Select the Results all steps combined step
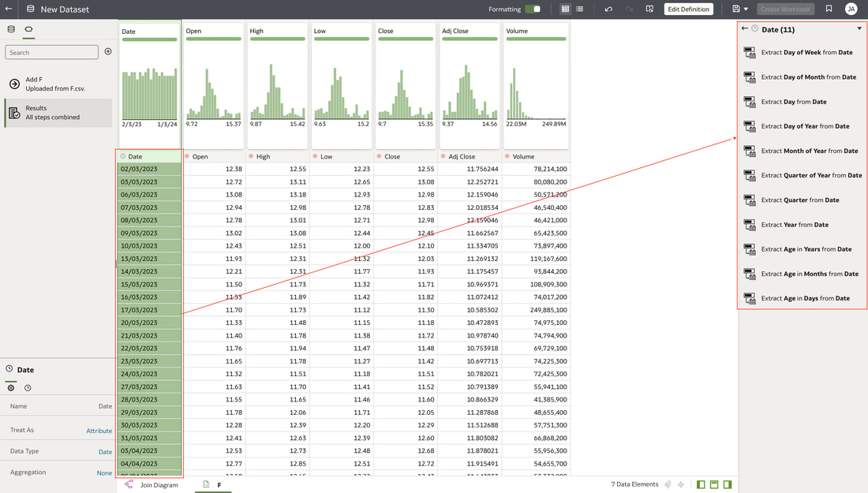 [58, 113]
